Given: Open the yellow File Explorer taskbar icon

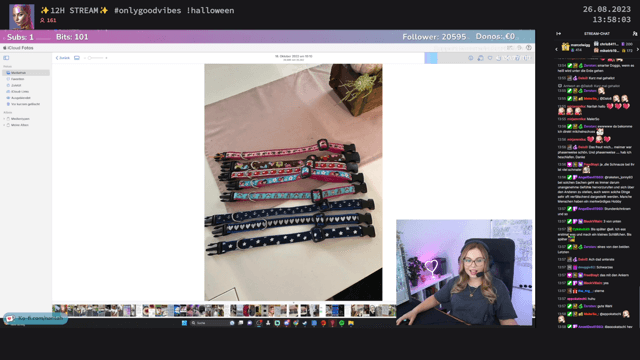Looking at the screenshot, I should pyautogui.click(x=351, y=323).
